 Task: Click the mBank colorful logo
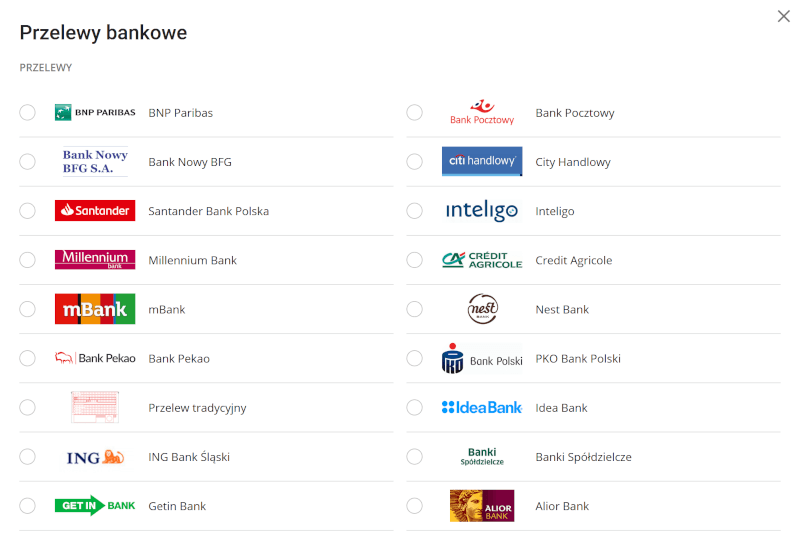coord(95,309)
